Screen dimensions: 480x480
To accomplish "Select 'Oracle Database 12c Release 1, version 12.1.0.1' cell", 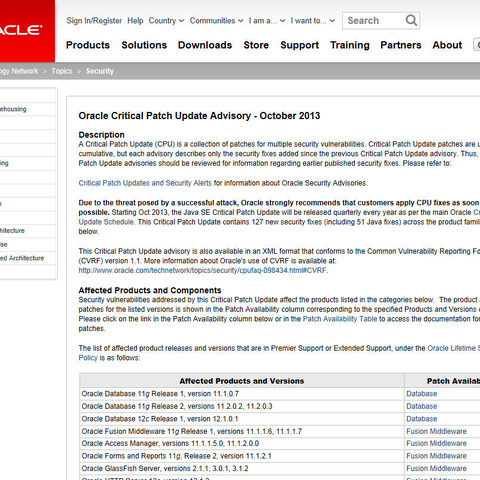I will tap(242, 419).
